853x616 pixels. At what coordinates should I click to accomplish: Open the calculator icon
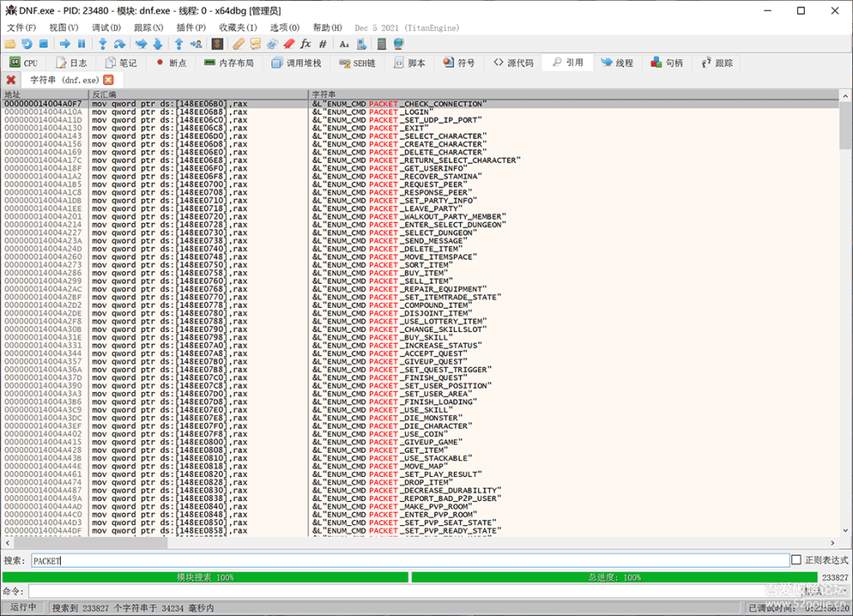382,44
